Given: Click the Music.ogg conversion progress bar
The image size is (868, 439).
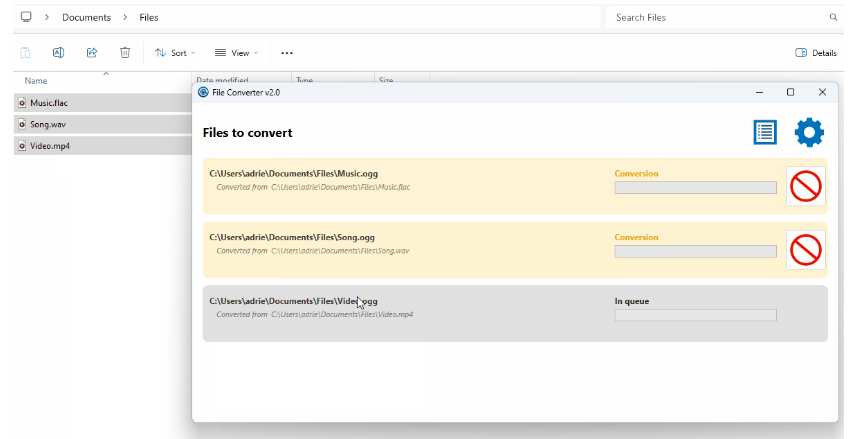Looking at the screenshot, I should point(695,187).
